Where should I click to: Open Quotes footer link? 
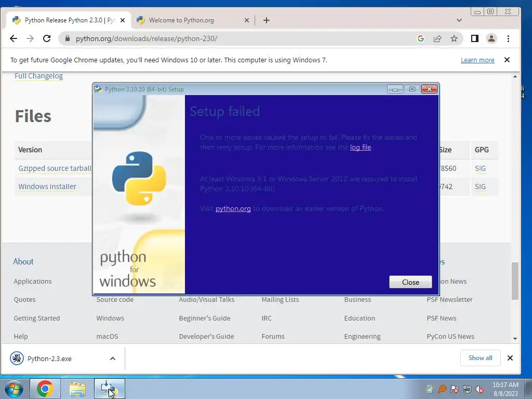[24, 300]
